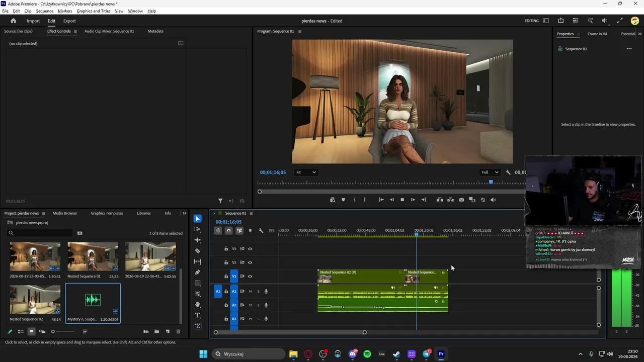The height and width of the screenshot is (362, 644).
Task: Click the timeline zoom scroll bar
Action: [x=290, y=332]
